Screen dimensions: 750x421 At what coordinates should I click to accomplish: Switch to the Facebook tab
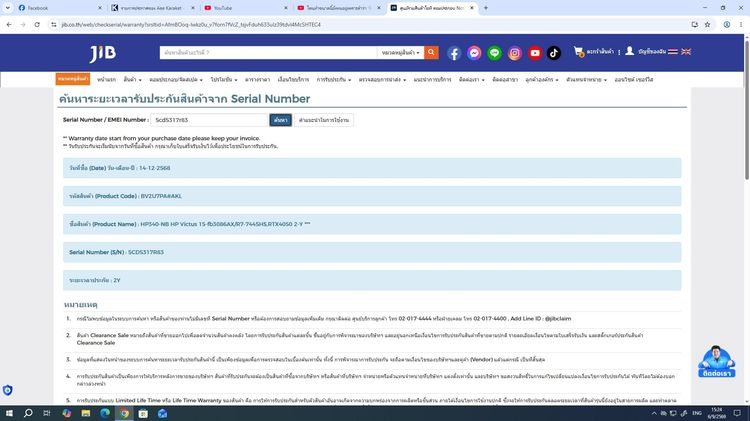[57, 8]
